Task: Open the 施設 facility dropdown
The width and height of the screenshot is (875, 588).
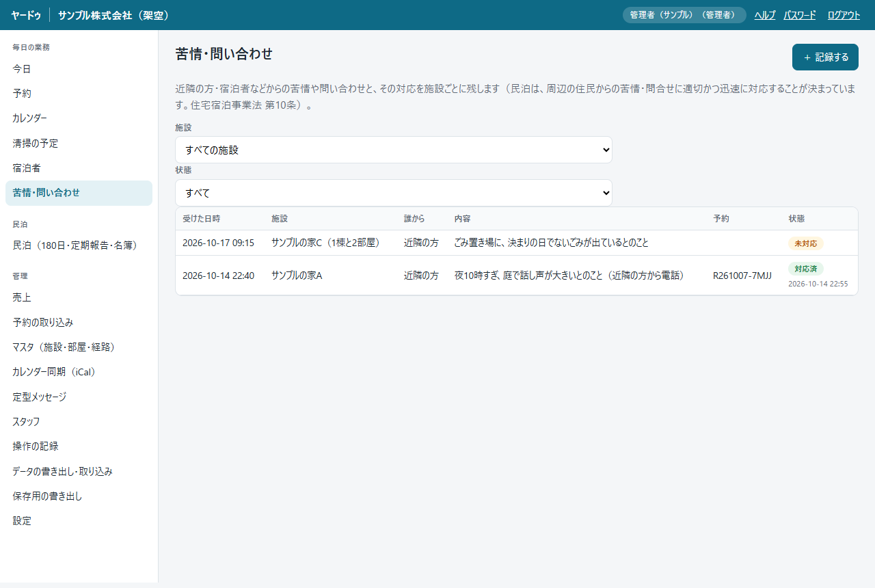Action: coord(394,150)
